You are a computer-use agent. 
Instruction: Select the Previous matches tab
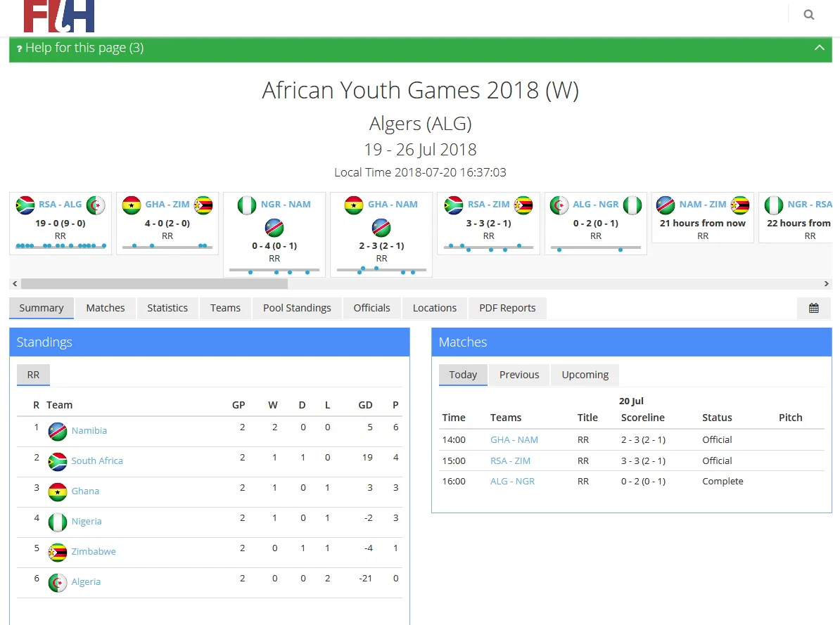pos(519,375)
